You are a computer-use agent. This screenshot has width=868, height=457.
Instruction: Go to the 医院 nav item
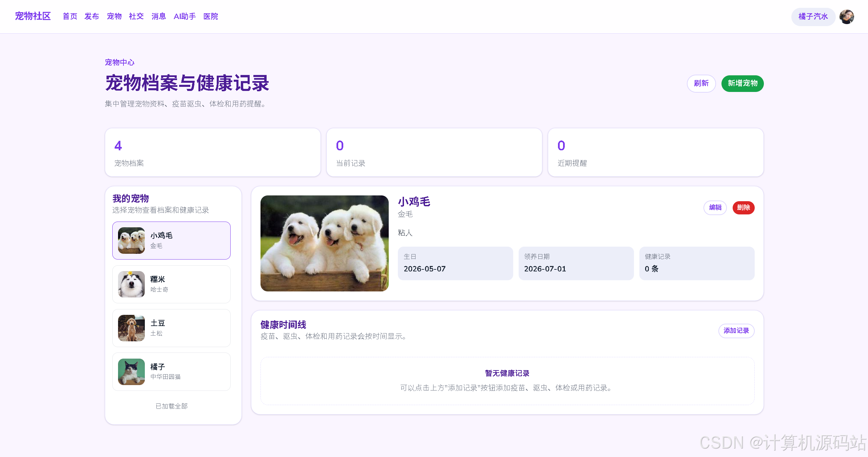tap(211, 16)
